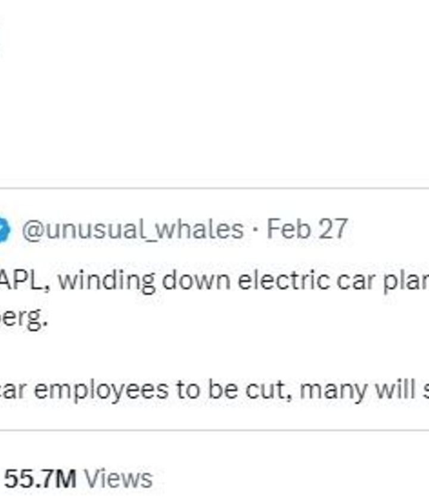Click the dot separator before Feb 27
Viewport: 429px width, 504px height.
point(255,230)
